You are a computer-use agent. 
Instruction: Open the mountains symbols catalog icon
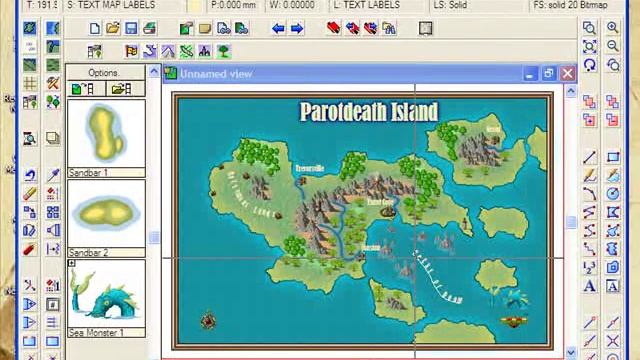[x=205, y=51]
